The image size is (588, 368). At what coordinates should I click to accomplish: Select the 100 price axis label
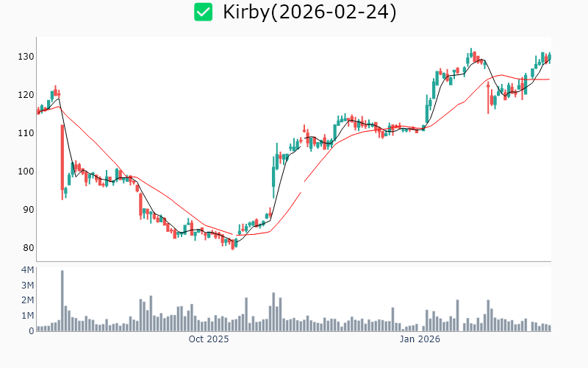pyautogui.click(x=26, y=171)
